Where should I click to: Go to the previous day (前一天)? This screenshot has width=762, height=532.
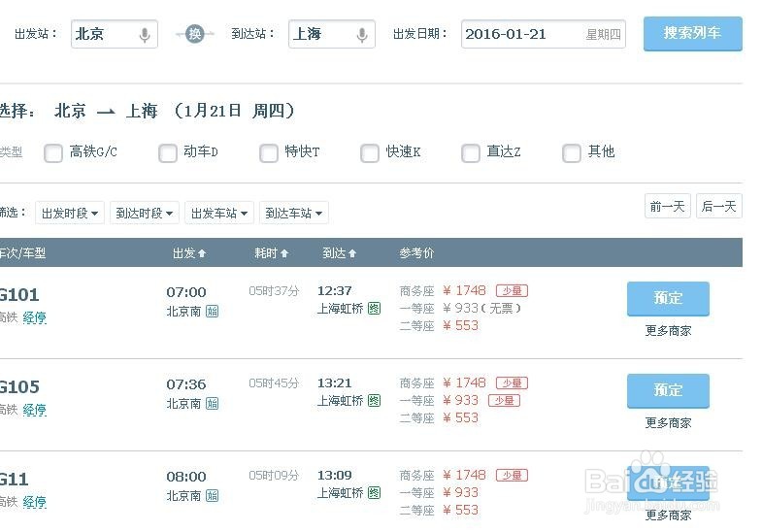click(668, 206)
